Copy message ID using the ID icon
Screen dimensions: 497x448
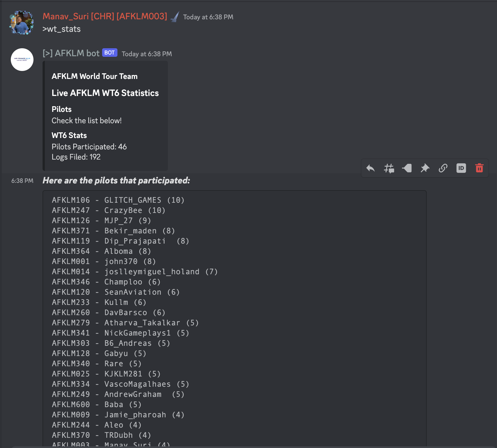(461, 168)
